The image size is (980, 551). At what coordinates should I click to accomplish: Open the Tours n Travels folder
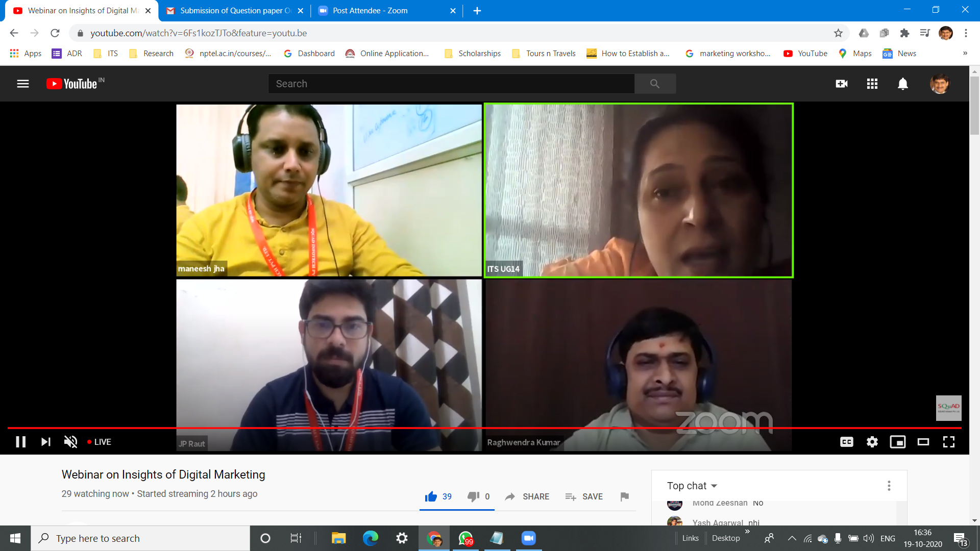(x=544, y=54)
